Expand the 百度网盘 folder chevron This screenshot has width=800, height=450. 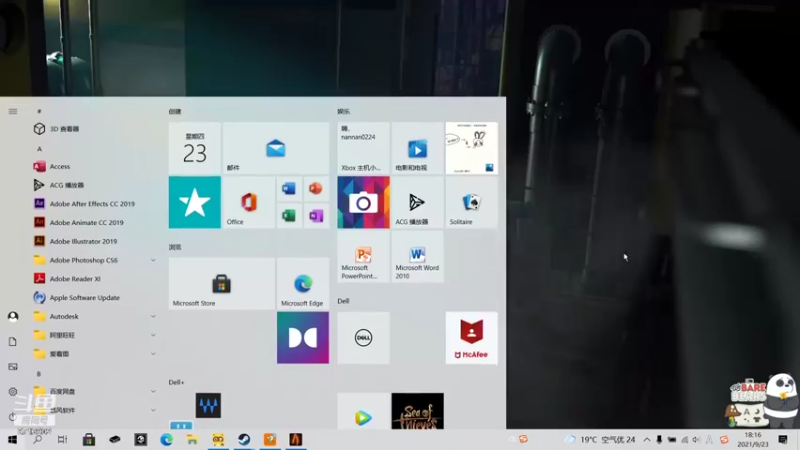(153, 391)
